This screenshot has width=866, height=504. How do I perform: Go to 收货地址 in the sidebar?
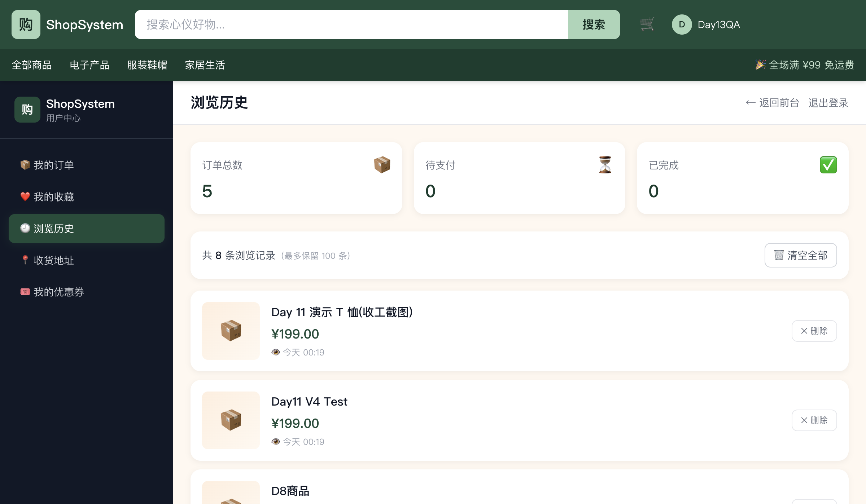point(87,260)
